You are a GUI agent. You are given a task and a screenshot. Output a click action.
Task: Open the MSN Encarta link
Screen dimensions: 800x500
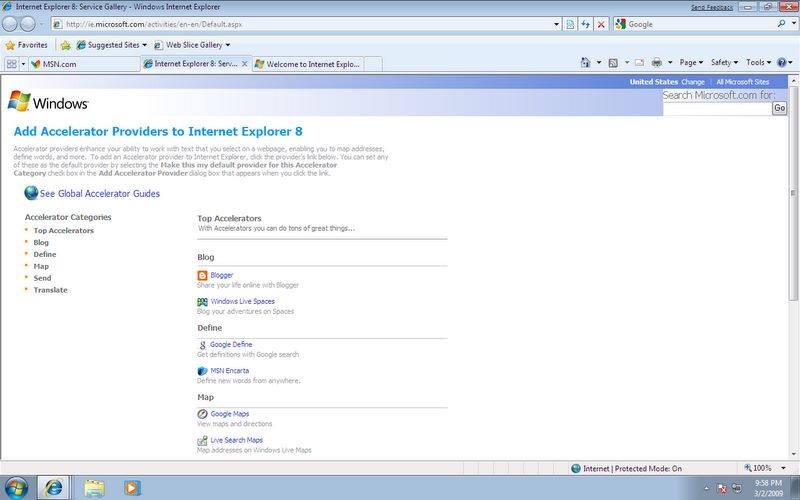tap(230, 370)
